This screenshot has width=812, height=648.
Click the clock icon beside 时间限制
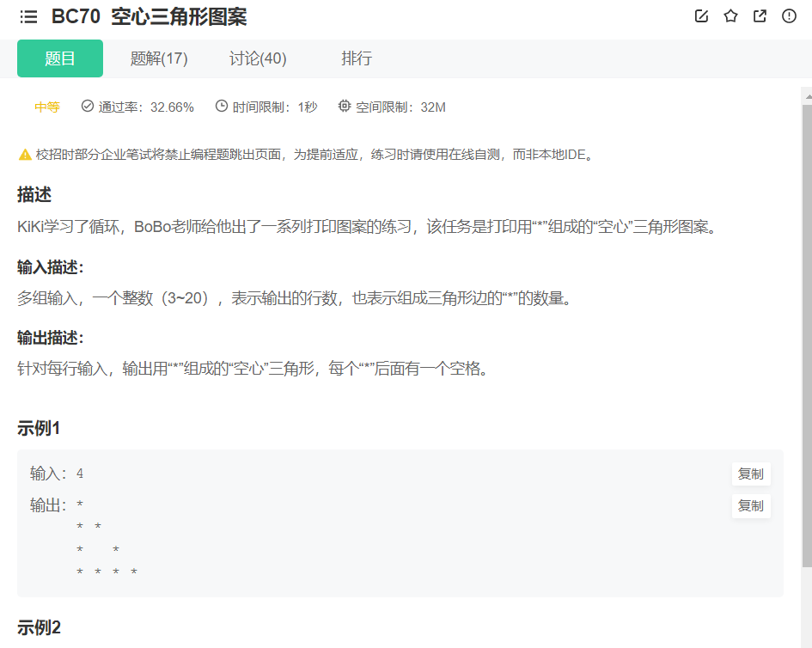click(x=223, y=107)
